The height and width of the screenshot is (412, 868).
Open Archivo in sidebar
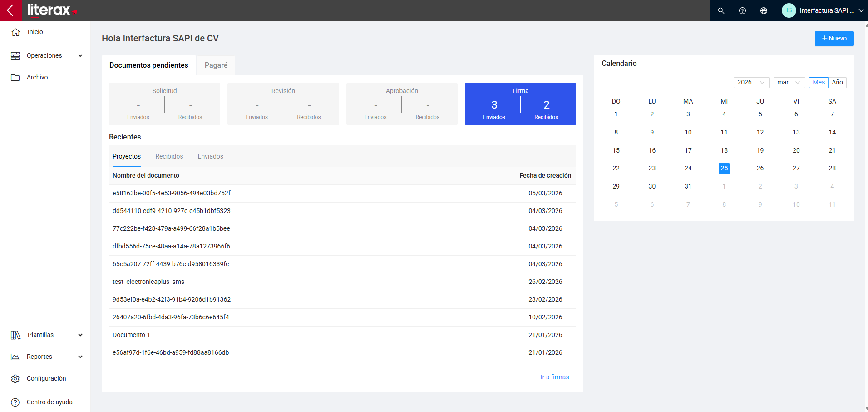[x=37, y=77]
